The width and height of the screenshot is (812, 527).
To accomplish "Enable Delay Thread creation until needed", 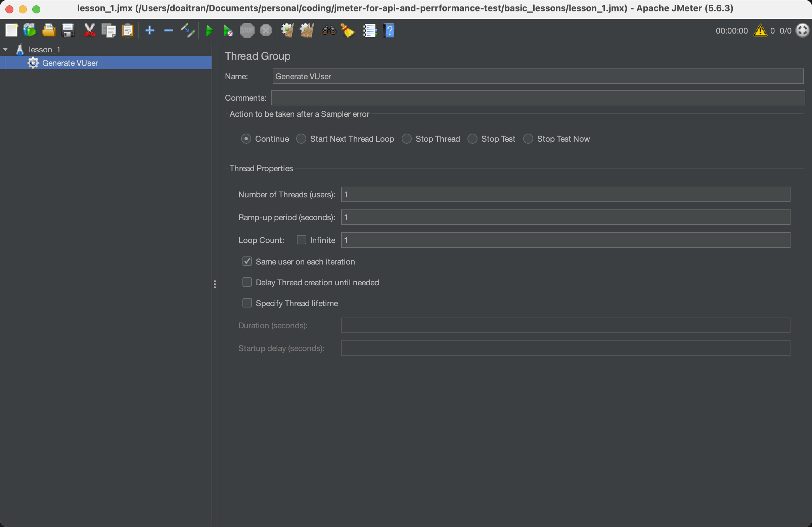I will [247, 282].
